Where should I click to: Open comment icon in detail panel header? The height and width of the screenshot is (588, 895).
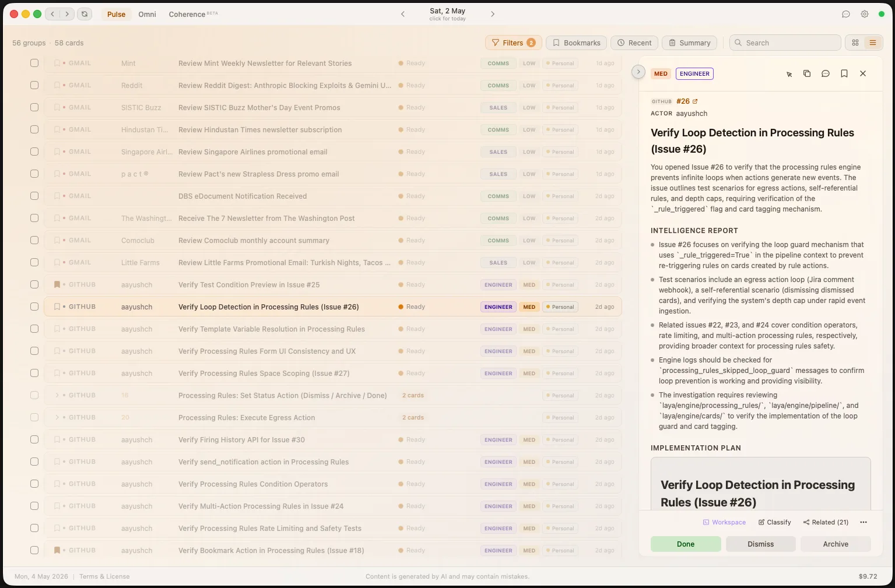pyautogui.click(x=826, y=73)
